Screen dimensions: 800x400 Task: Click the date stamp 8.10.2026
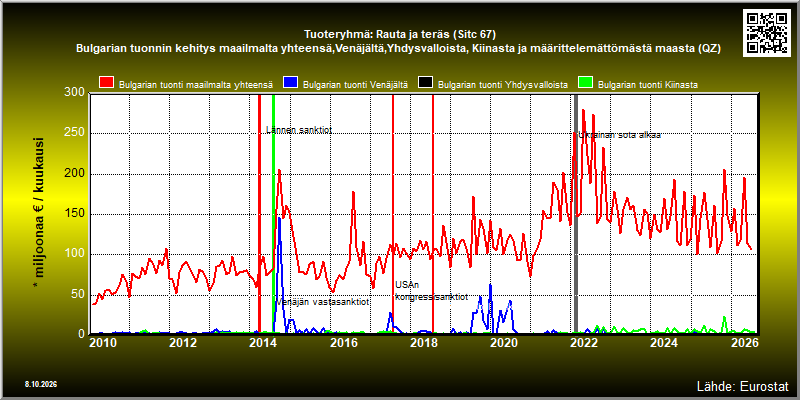(40, 384)
